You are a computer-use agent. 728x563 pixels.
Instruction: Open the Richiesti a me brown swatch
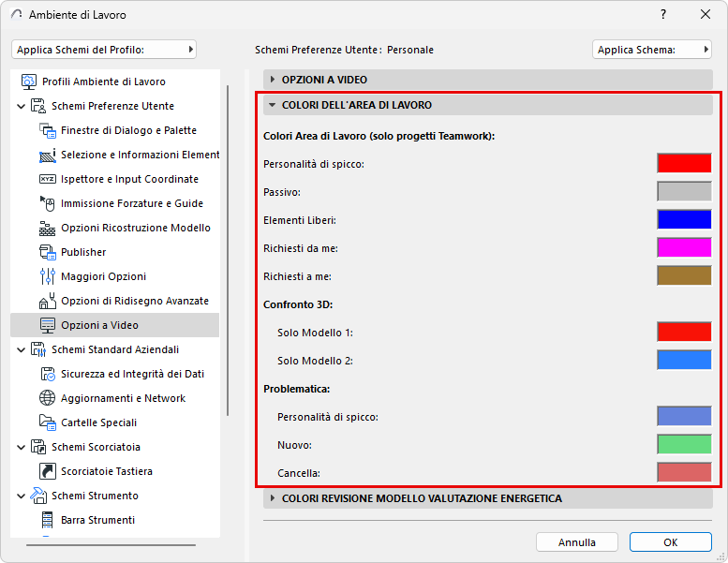[684, 275]
